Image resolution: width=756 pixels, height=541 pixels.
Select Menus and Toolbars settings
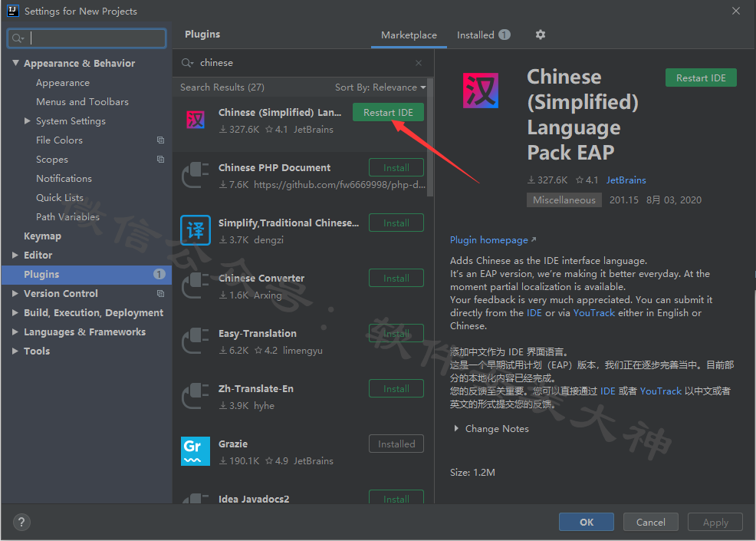(83, 102)
